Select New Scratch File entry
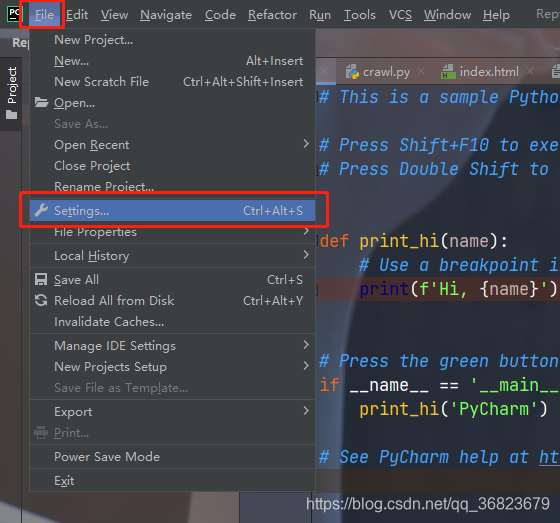 click(172, 82)
